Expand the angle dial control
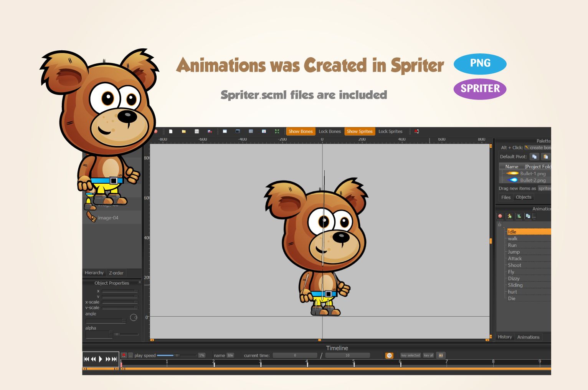588x390 pixels. coord(134,317)
